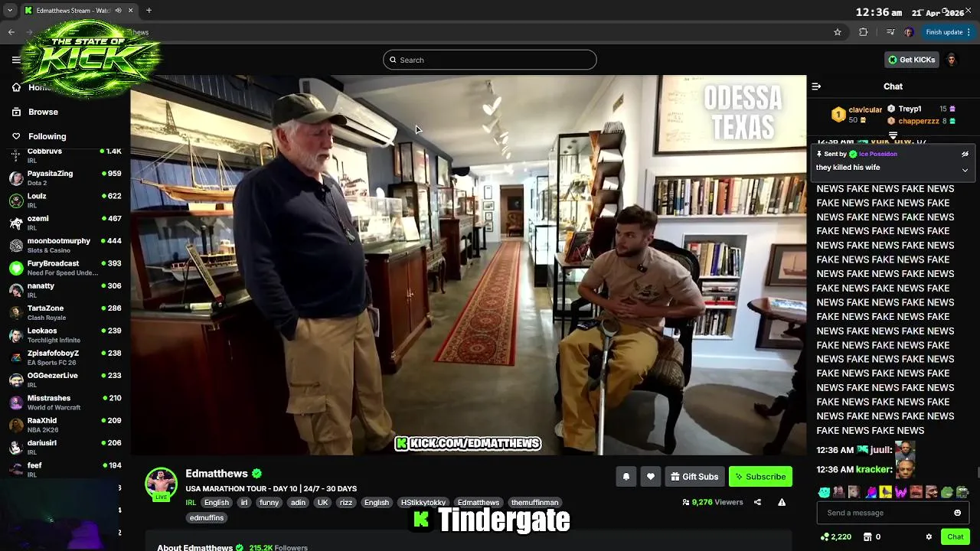Open moonbootmurphy channel in sidebar
980x551 pixels.
coord(65,245)
